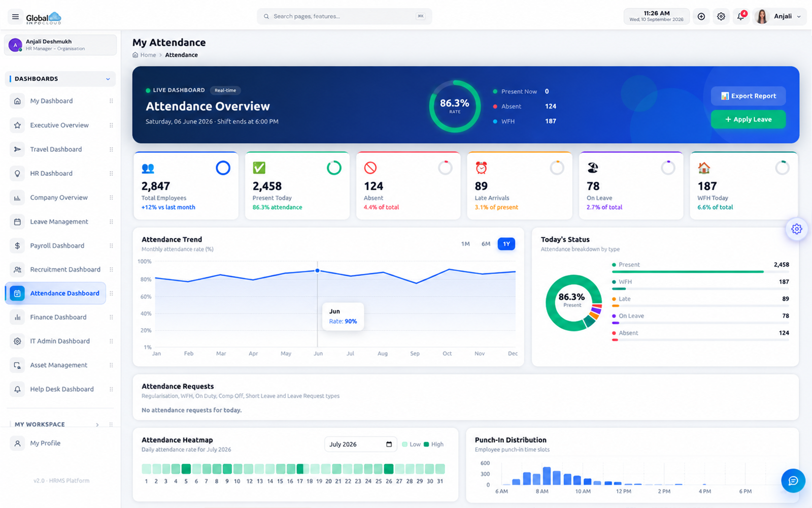Open the Anjali user dropdown
Viewport: 812px width, 508px height.
779,17
